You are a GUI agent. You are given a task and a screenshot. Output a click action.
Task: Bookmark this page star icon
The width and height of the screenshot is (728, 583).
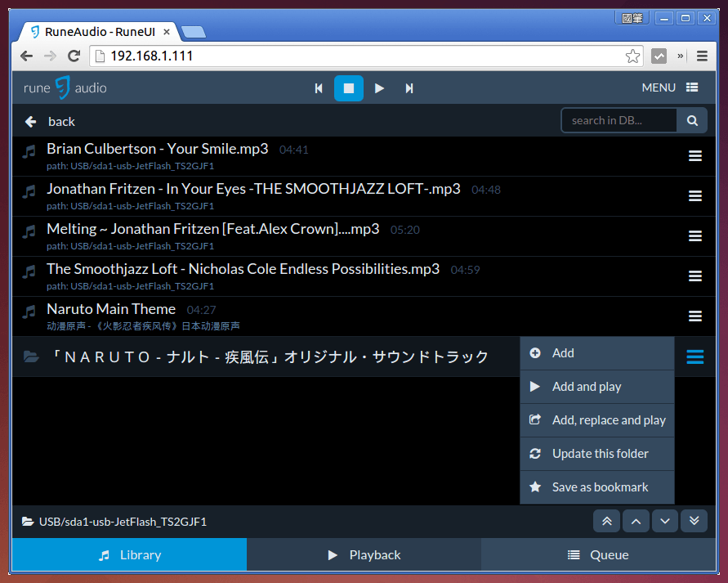pos(632,56)
